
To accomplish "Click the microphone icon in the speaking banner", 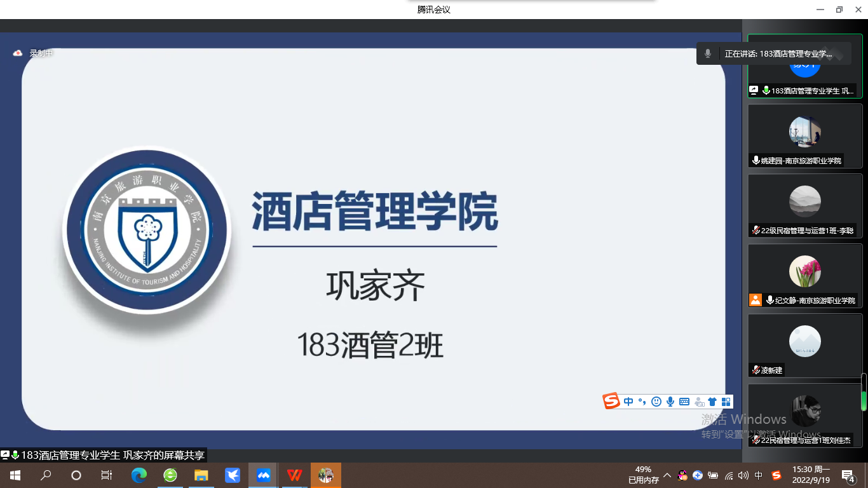I will coord(708,54).
